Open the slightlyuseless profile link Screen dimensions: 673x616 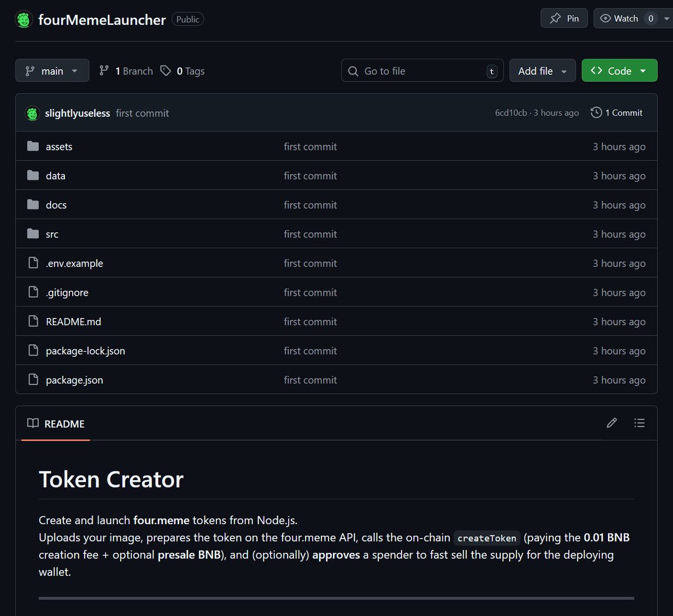coord(77,113)
